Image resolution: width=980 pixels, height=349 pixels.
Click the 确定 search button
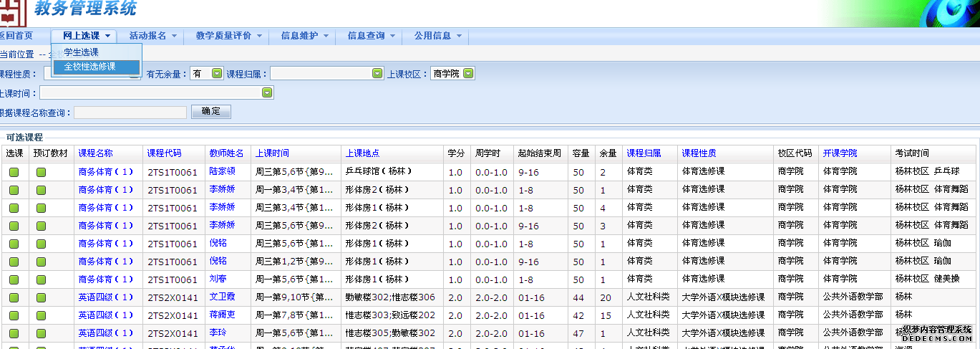(x=211, y=111)
